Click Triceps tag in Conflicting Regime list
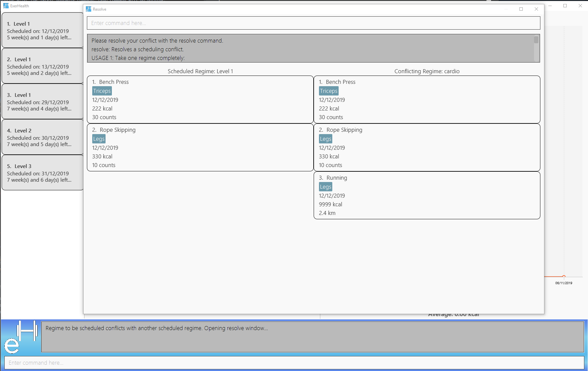Viewport: 588px width, 371px height. [x=329, y=91]
